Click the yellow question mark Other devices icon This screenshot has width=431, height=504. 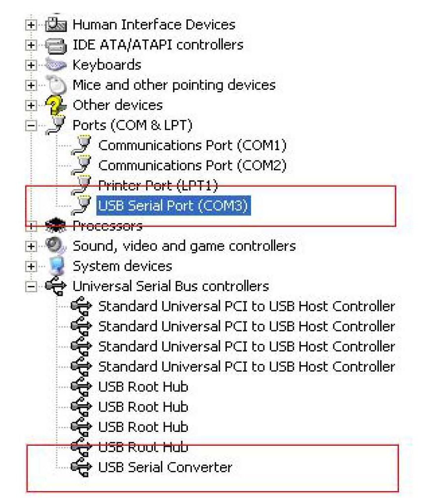click(x=56, y=105)
